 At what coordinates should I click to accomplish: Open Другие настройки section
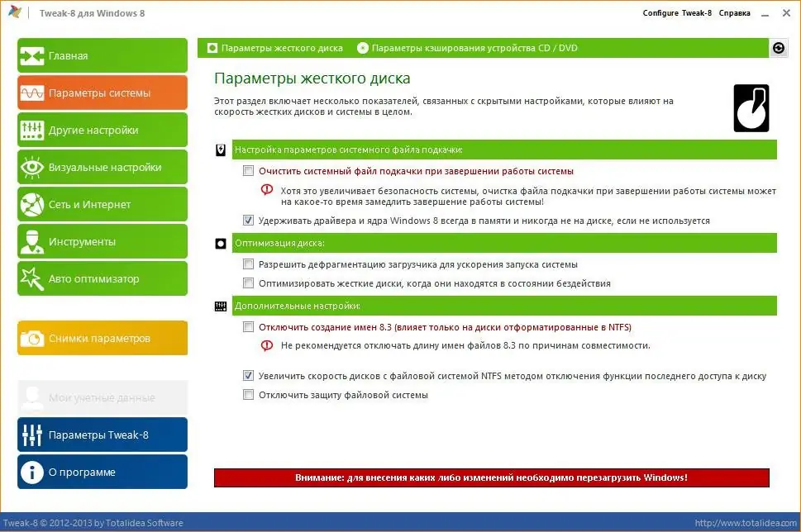point(103,131)
